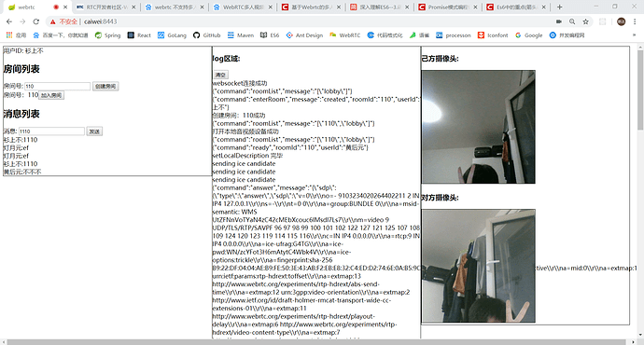Viewport: 644px width, 345px height.
Task: Click the 发送 message button
Action: pos(94,131)
